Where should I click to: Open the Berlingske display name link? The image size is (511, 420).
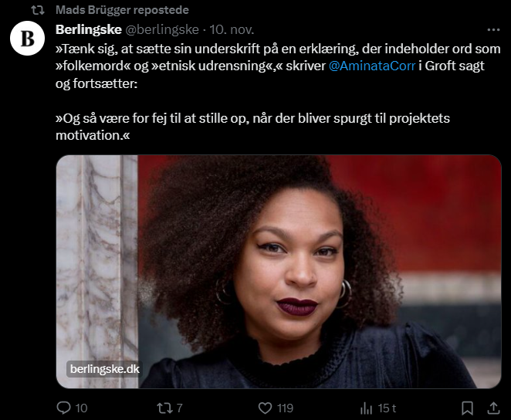tap(88, 30)
